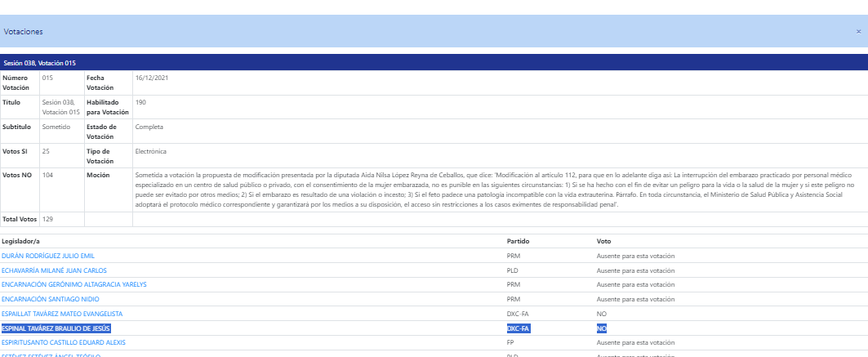Image resolution: width=868 pixels, height=357 pixels.
Task: Click the 'Ausente para esta votación' for Durán Rodríguez
Action: (x=635, y=256)
